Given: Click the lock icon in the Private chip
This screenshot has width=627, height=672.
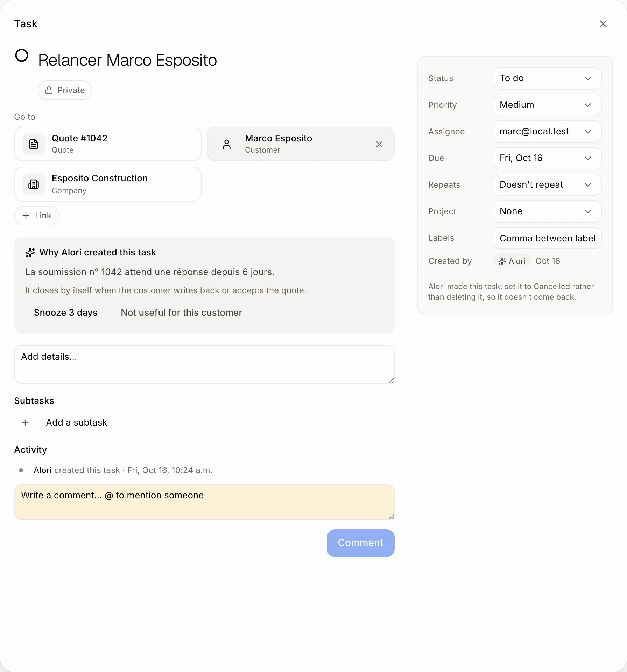Looking at the screenshot, I should [x=49, y=90].
